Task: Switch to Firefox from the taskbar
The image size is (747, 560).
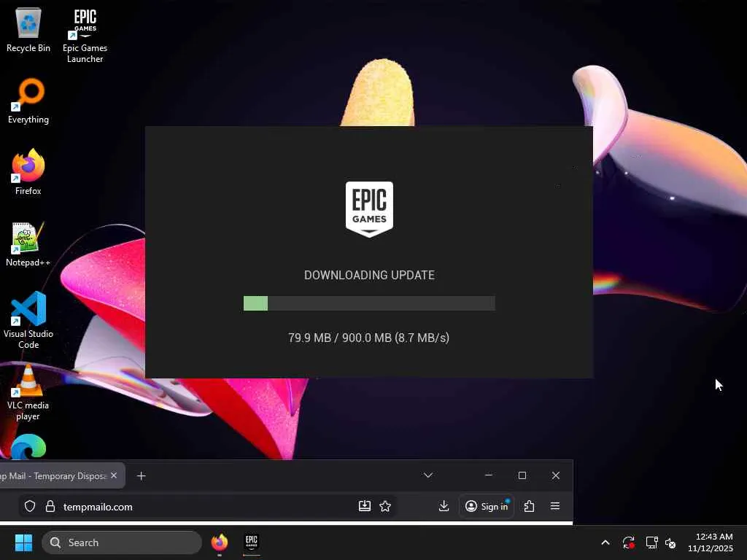Action: (219, 542)
